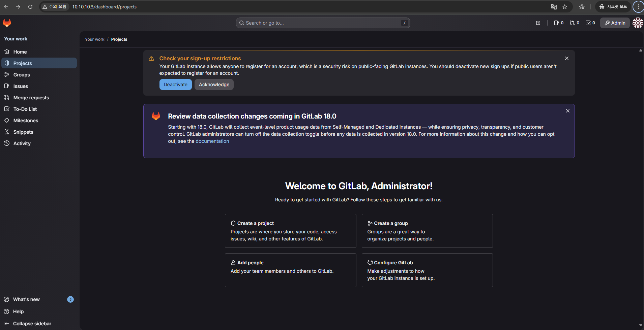
Task: Click the Welcome to GitLab, Administrator! heading
Action: [359, 186]
